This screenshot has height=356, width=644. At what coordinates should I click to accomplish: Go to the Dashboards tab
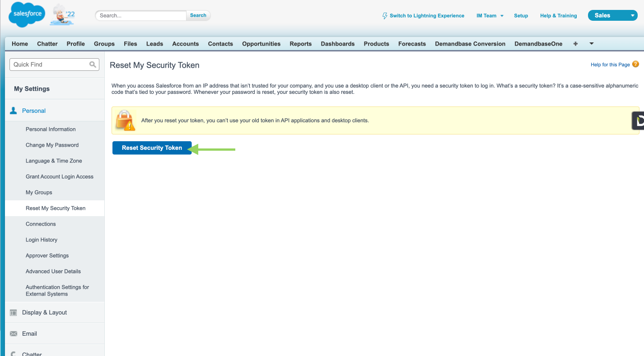[x=338, y=44]
